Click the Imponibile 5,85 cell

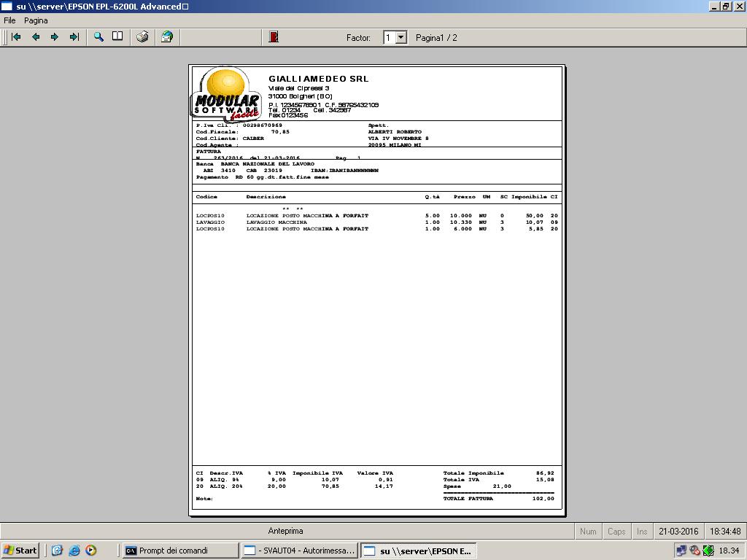[536, 229]
